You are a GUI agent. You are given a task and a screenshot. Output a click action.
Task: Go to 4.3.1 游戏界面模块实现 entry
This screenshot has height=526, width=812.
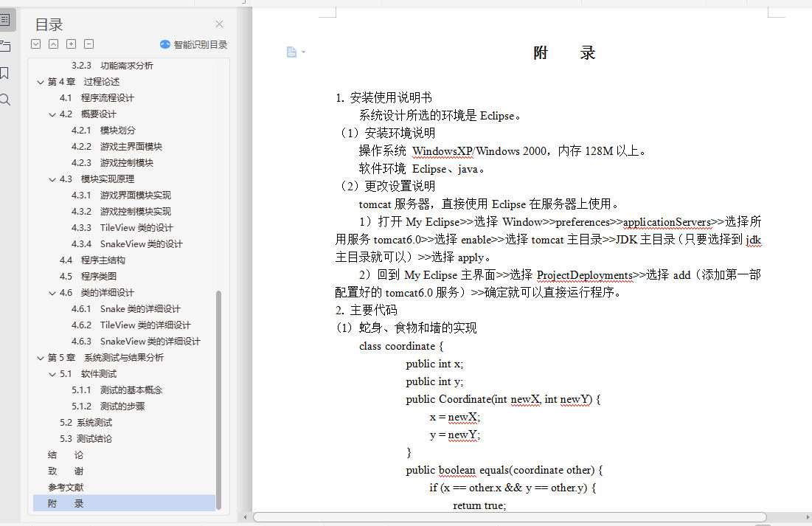[121, 195]
